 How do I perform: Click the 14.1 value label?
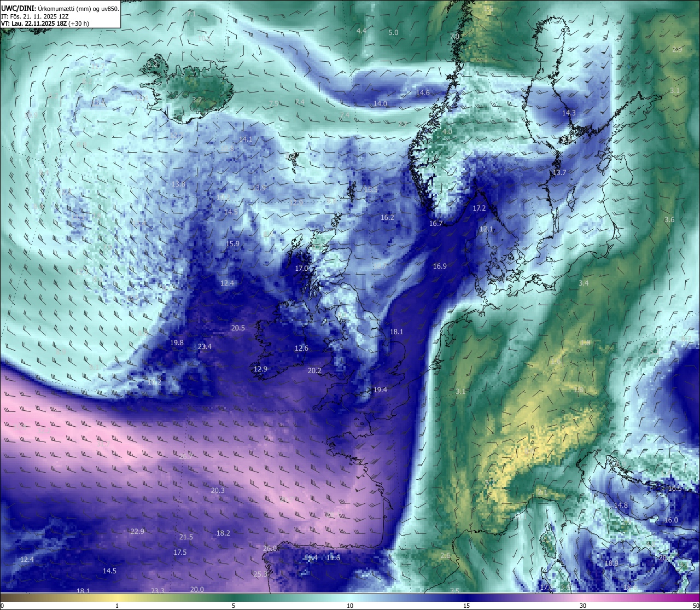point(246,140)
